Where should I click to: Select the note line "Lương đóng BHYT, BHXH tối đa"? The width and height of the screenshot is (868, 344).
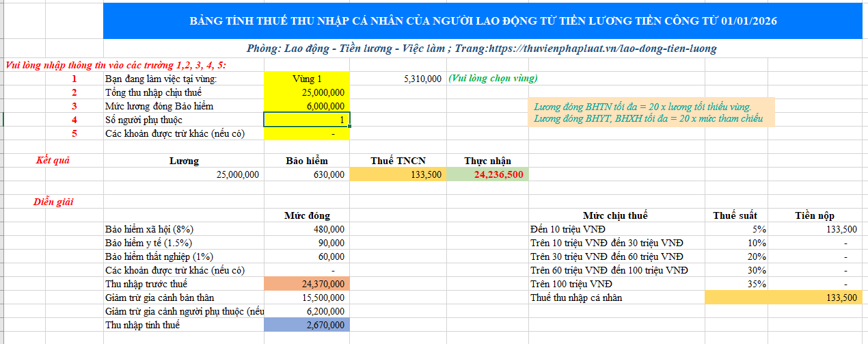tap(648, 119)
